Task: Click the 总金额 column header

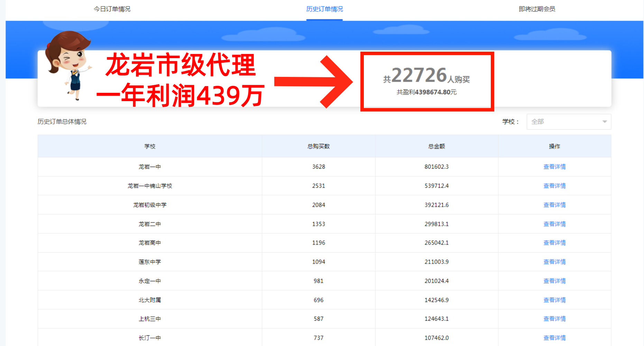Action: pos(436,146)
